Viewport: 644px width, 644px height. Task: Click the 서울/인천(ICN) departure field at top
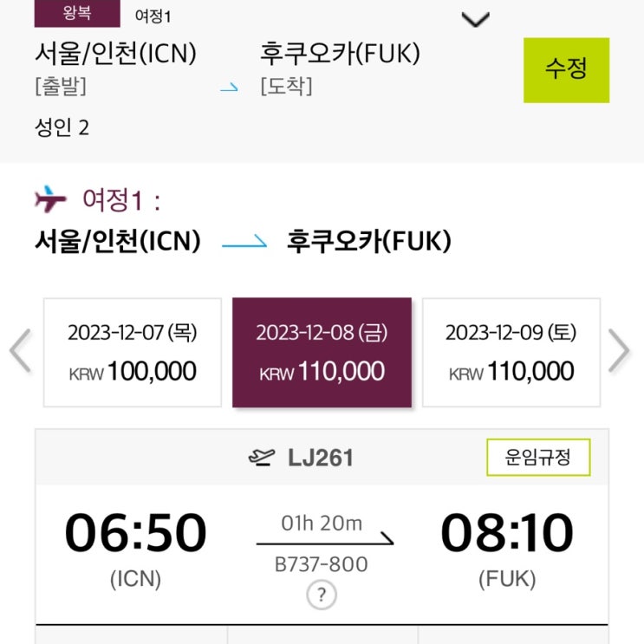pyautogui.click(x=115, y=54)
